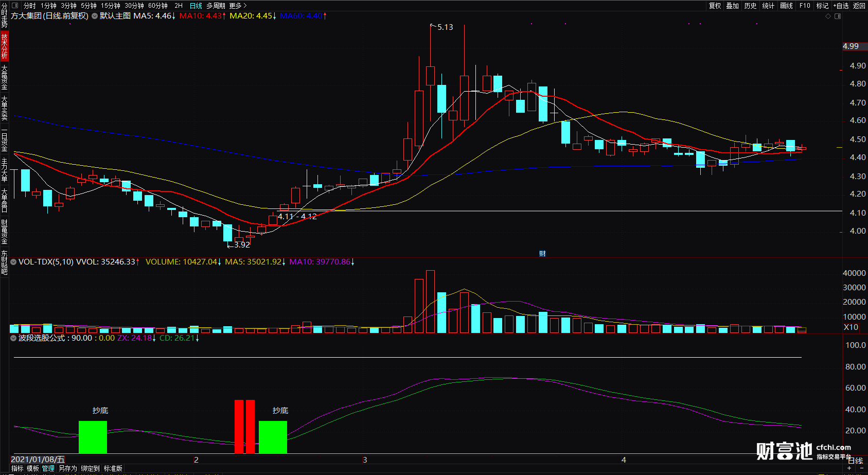Screen dimensions: 868x475
Task: Click the 方大集团(日线.前复权) title
Action: 50,16
